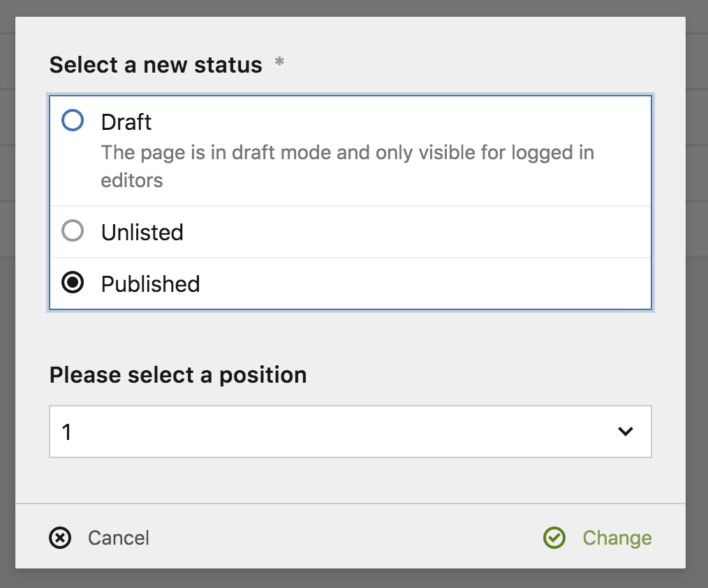This screenshot has height=588, width=708.
Task: Click the green checkmark Change icon
Action: pyautogui.click(x=554, y=538)
